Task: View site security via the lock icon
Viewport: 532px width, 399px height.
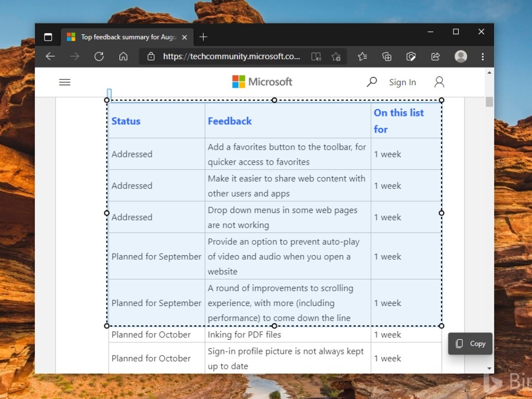Action: pos(150,56)
